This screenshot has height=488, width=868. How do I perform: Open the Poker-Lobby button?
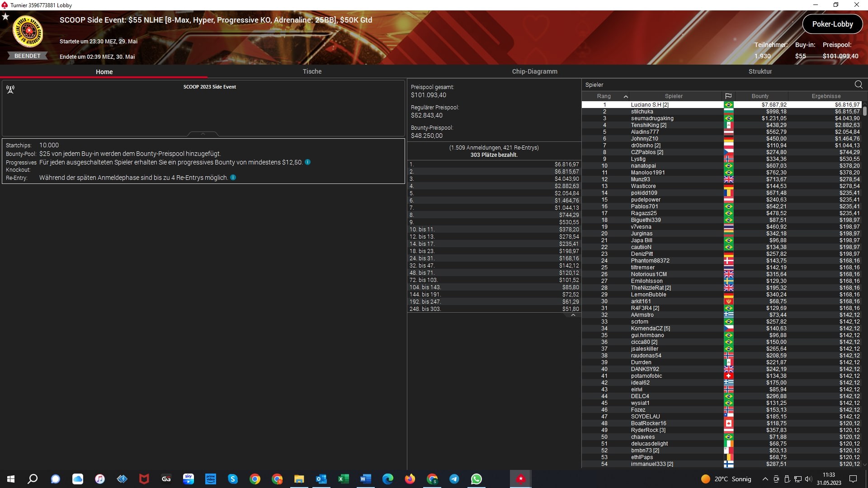832,24
